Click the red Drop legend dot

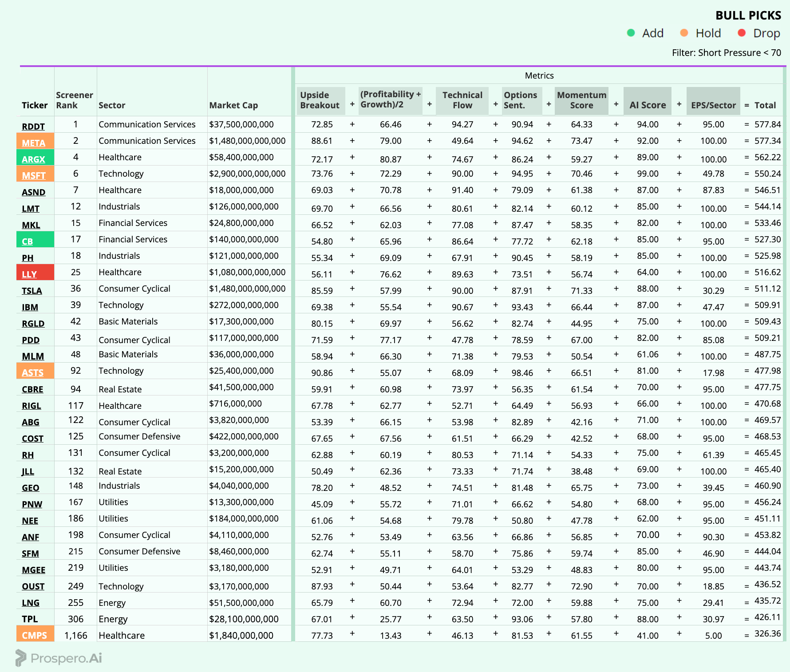tap(741, 33)
